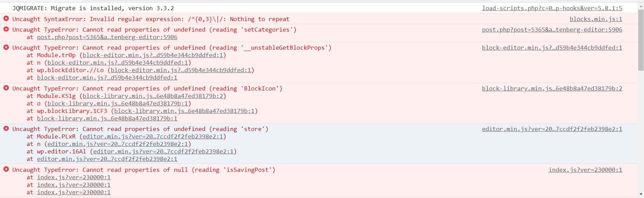Click the error icon for the '__unstableGetBlockProps' error
The height and width of the screenshot is (198, 644).
tap(6, 47)
